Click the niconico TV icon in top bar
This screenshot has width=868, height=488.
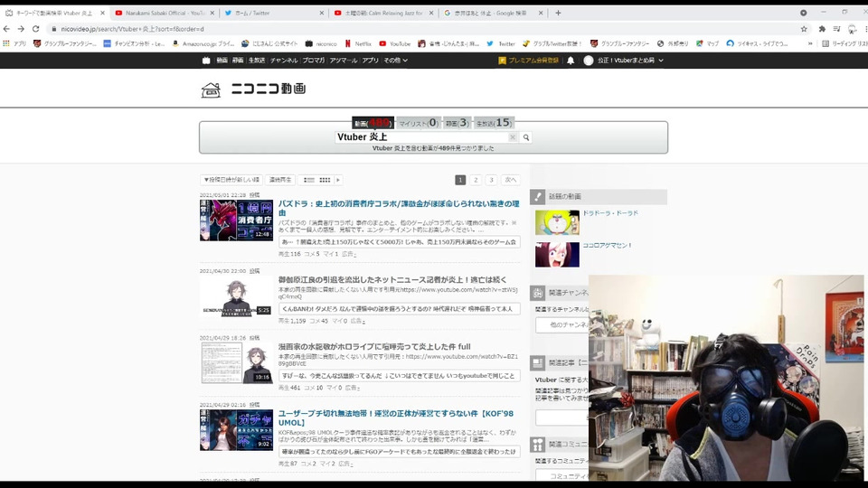click(206, 61)
